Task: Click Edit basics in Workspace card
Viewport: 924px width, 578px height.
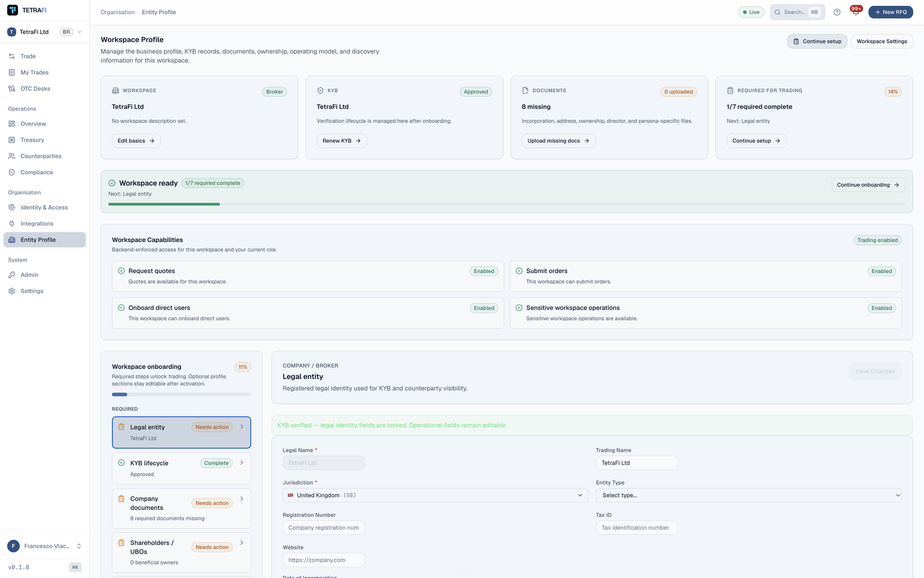Action: tap(136, 141)
